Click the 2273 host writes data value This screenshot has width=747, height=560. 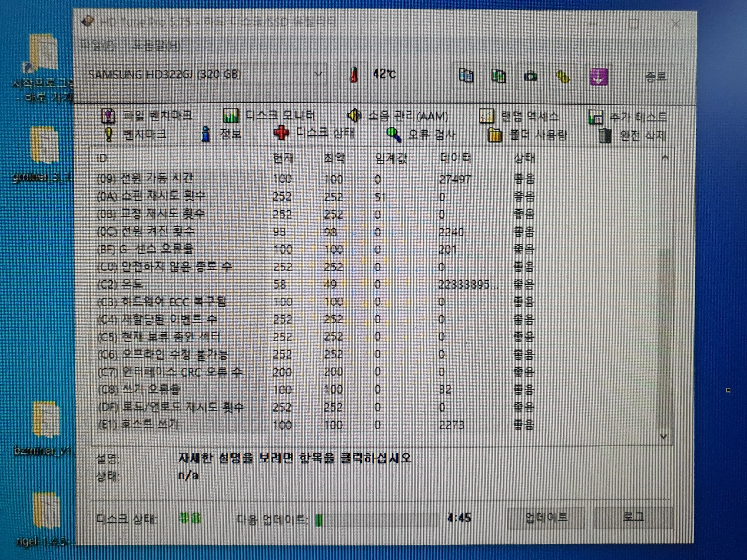[x=451, y=425]
